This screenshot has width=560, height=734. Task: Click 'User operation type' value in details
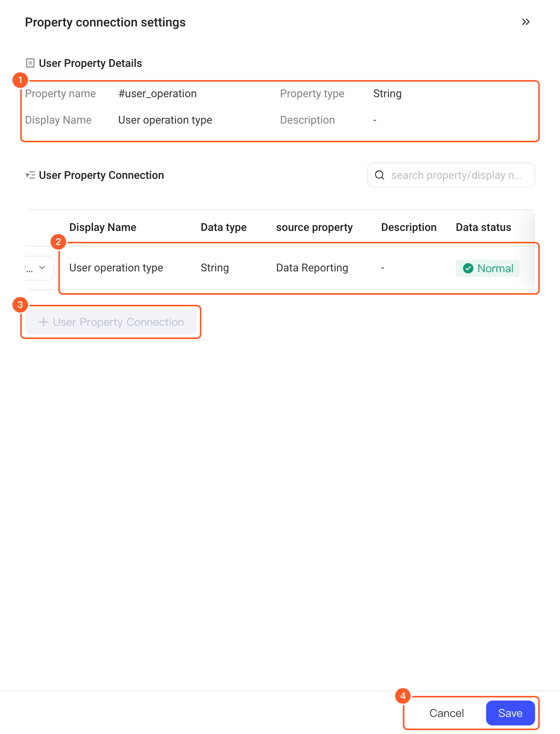(x=165, y=120)
